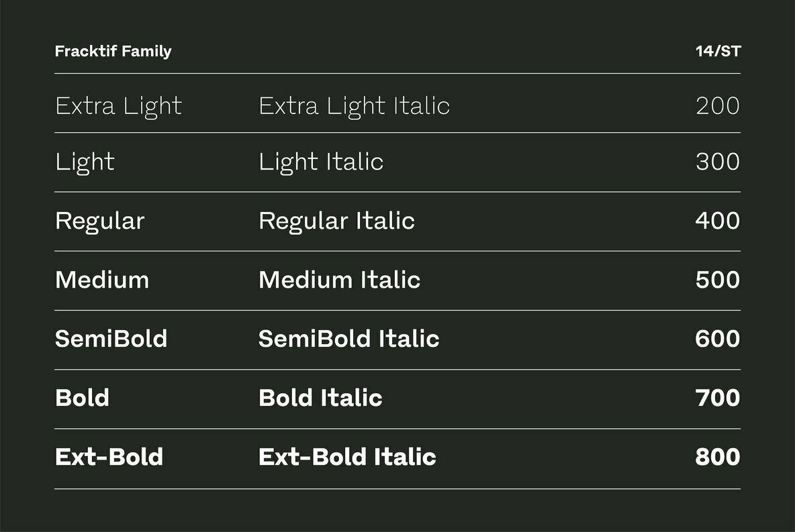
Task: Select the "SemiBold" weight label
Action: 111,339
